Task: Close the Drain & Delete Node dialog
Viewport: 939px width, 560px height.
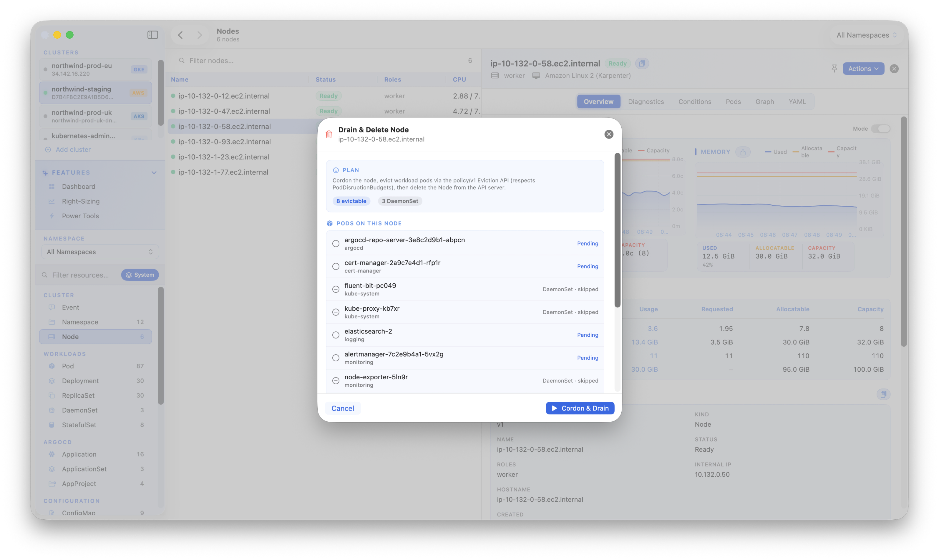Action: tap(608, 134)
